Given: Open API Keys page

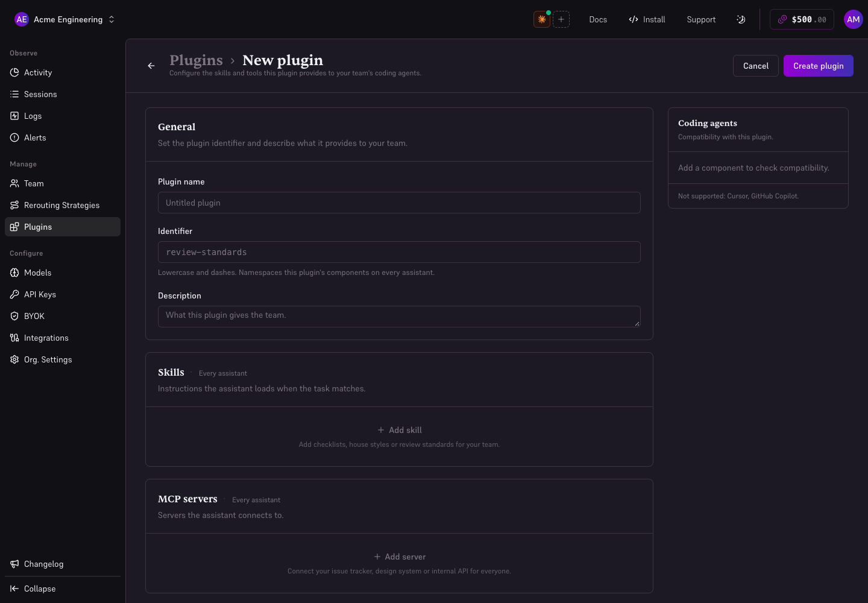Looking at the screenshot, I should click(x=63, y=294).
